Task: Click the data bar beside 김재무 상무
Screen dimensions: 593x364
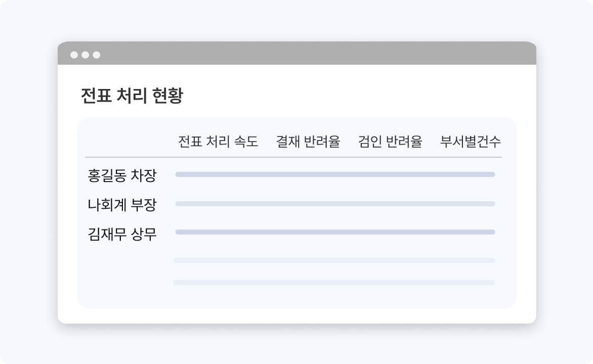Action: 335,232
